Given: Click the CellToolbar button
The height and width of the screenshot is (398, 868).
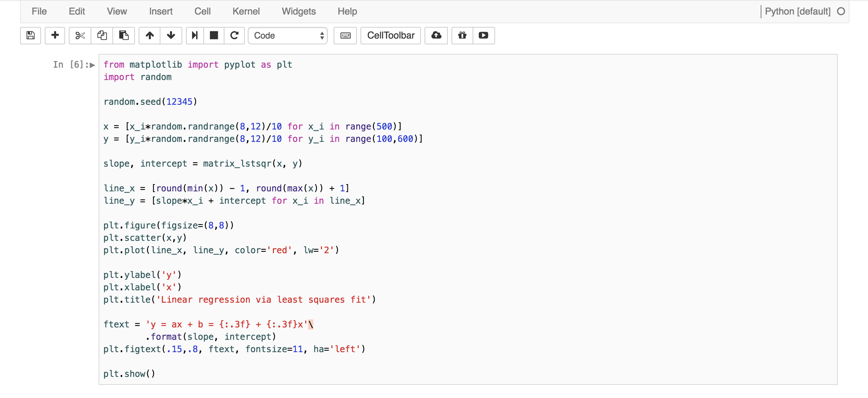Looking at the screenshot, I should (x=391, y=35).
